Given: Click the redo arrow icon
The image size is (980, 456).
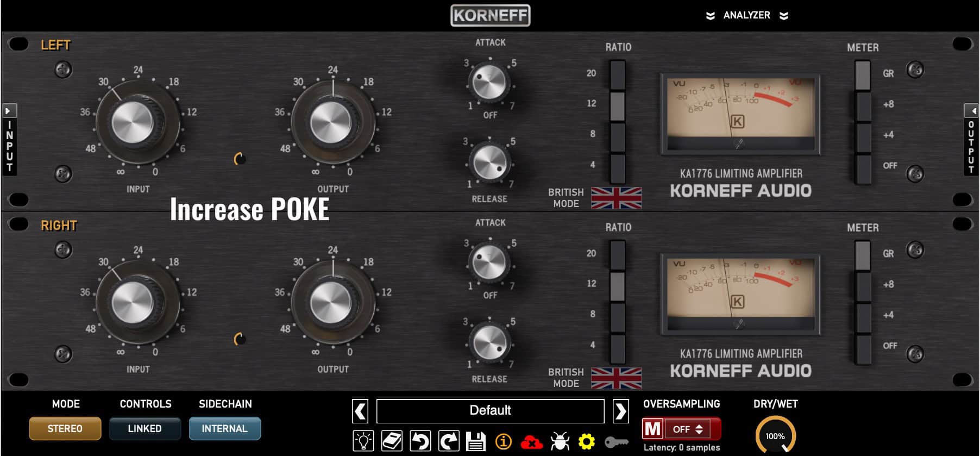Looking at the screenshot, I should coord(448,441).
